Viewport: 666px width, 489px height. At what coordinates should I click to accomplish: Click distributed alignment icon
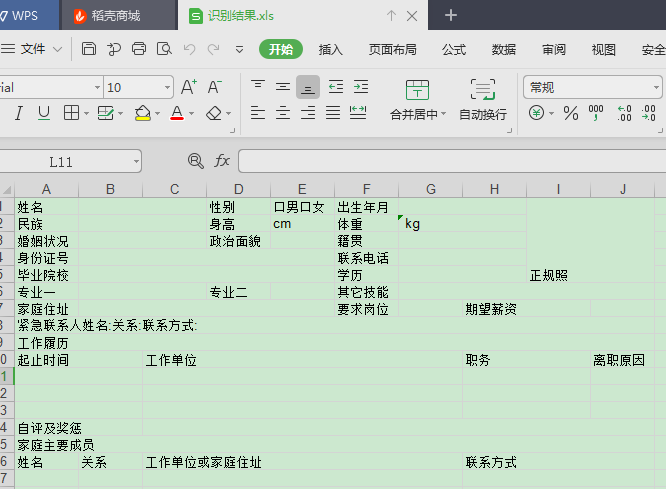tap(358, 113)
